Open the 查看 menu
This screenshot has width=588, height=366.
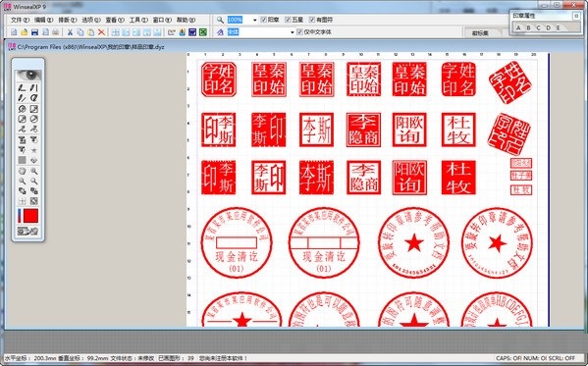[x=115, y=20]
